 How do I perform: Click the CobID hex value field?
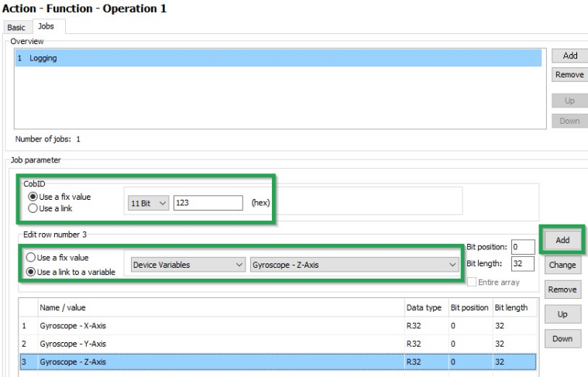[208, 203]
